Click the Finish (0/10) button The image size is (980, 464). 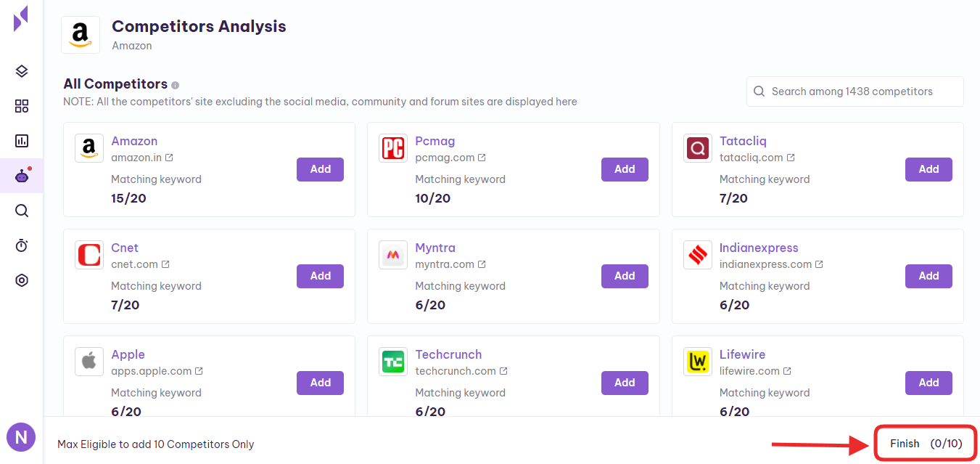point(926,444)
